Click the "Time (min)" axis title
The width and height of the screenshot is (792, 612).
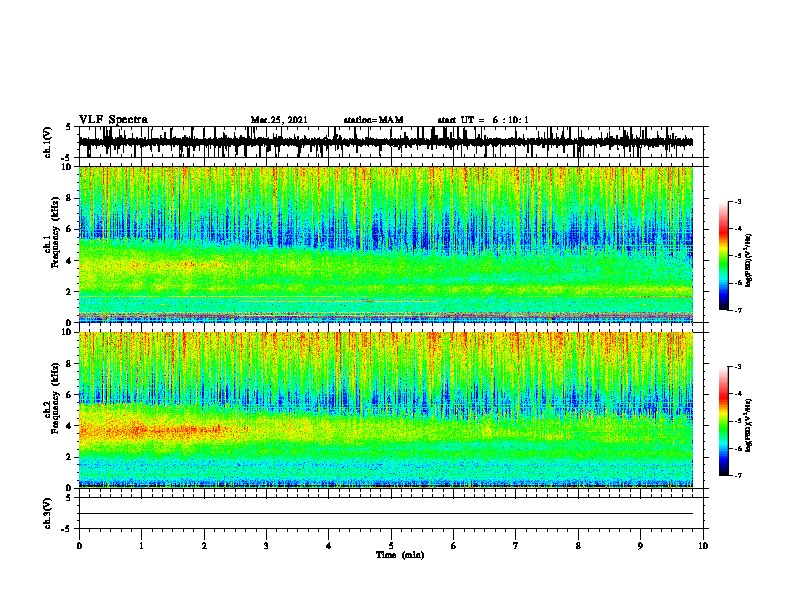(x=400, y=555)
